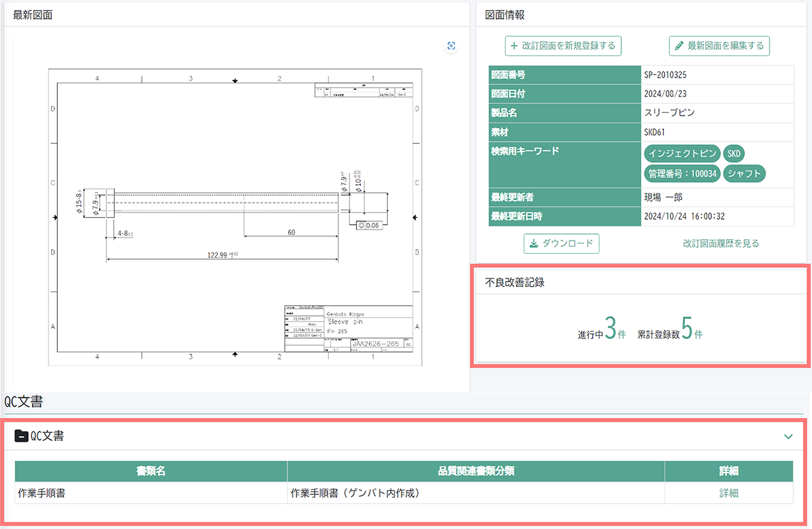Select the インジェクトピン keyword tag
Image resolution: width=812 pixels, height=529 pixels.
[682, 153]
